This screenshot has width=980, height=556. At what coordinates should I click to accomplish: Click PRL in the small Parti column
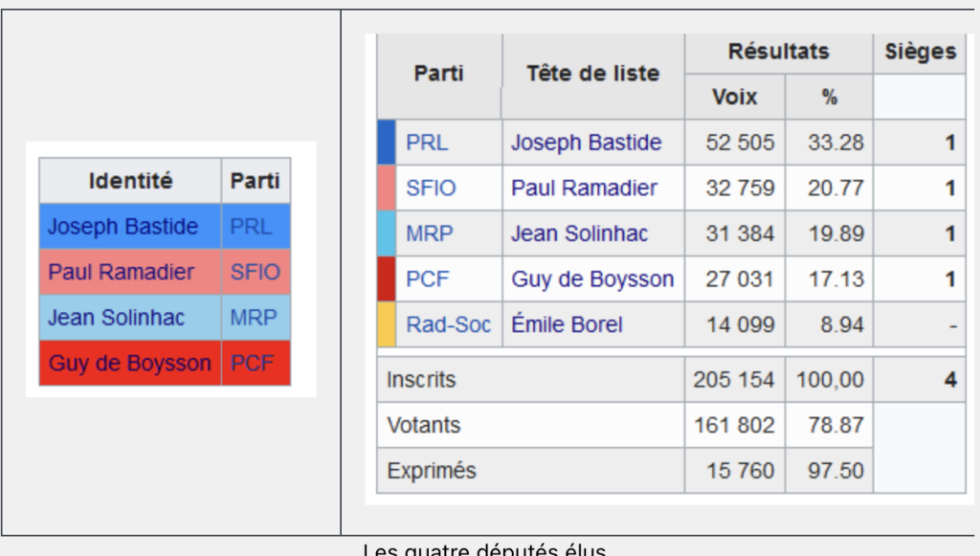[x=251, y=226]
